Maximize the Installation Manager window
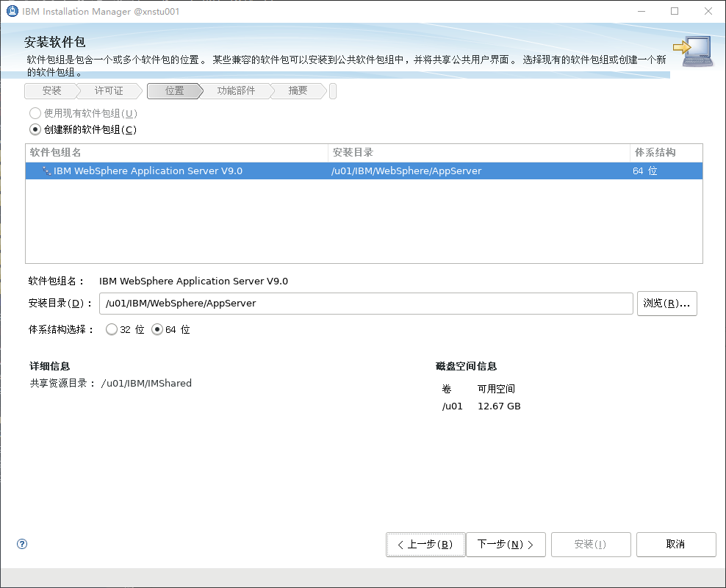Viewport: 726px width, 588px height. pyautogui.click(x=675, y=11)
